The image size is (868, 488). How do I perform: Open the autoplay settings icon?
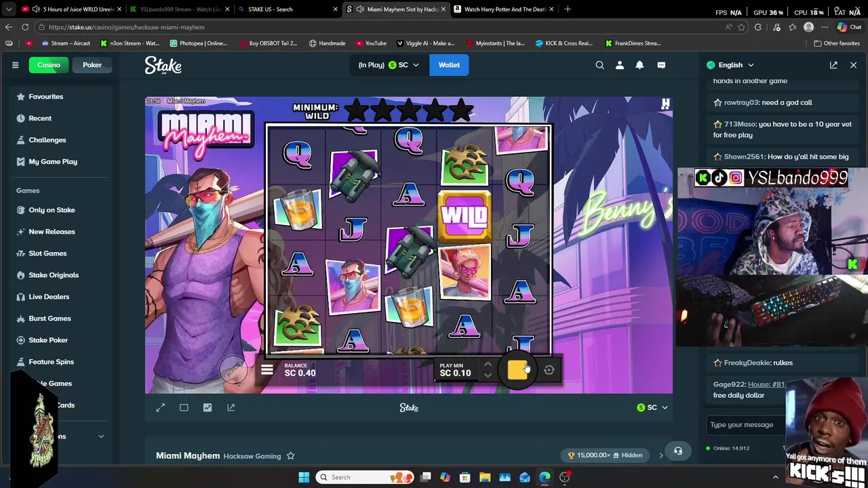[549, 370]
